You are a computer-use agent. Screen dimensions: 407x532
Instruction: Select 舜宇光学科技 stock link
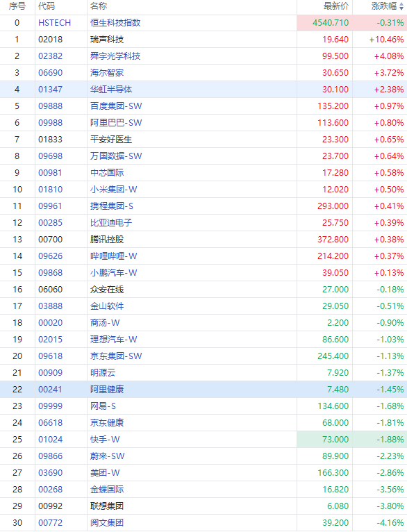coord(115,56)
